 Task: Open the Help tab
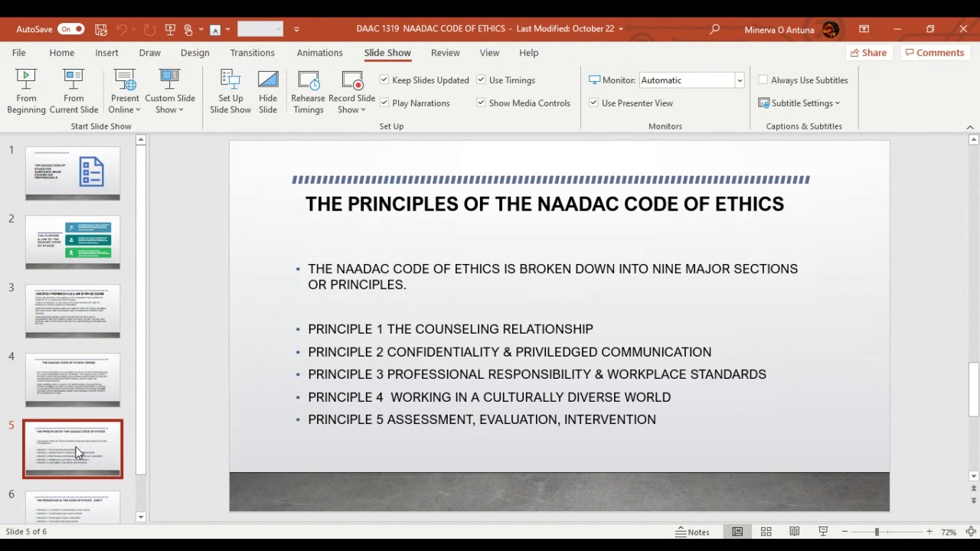click(x=528, y=53)
